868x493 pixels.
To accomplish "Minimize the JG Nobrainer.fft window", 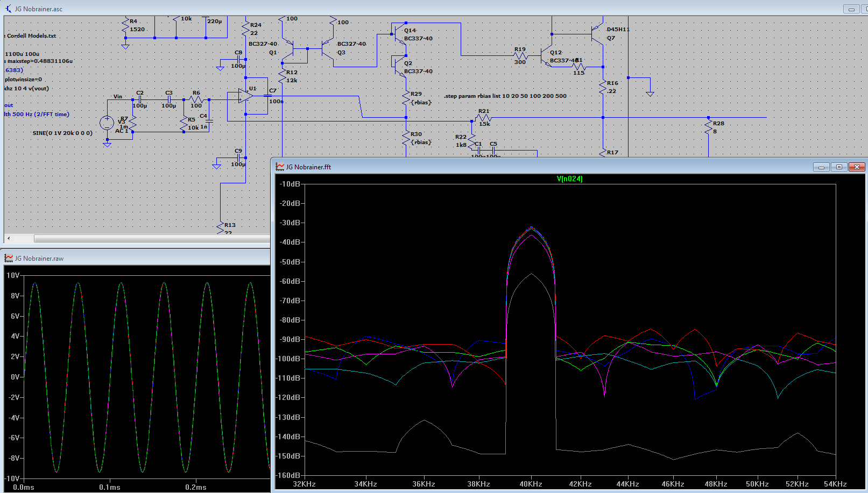I will point(821,167).
